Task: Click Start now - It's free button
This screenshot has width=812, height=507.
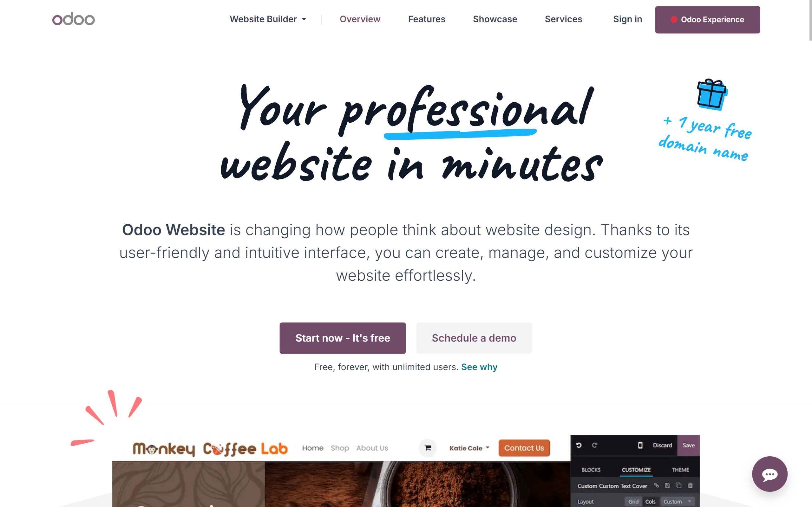Action: (x=343, y=337)
